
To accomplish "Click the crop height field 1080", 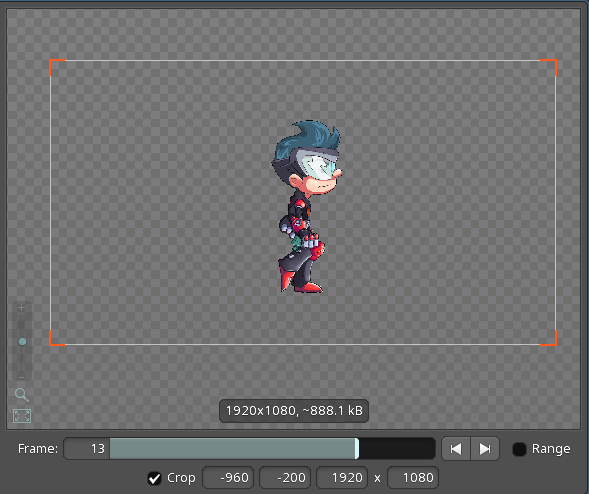I will [x=413, y=478].
